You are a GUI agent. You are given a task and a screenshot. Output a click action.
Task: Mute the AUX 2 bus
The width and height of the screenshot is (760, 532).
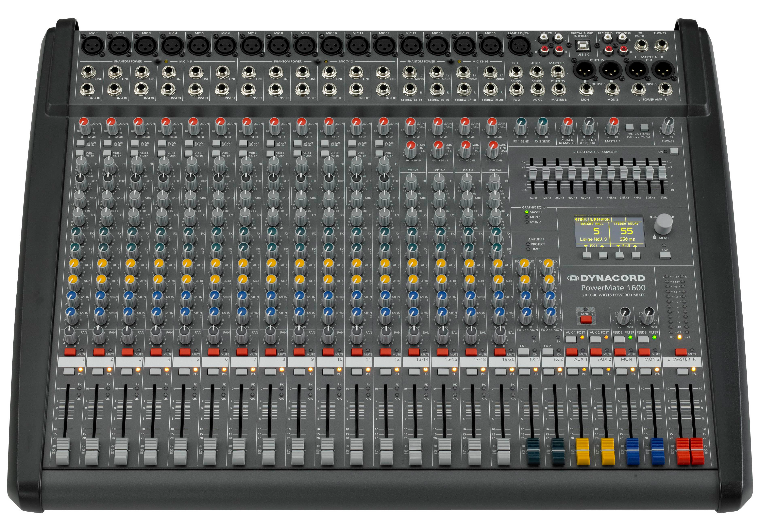[x=596, y=352]
